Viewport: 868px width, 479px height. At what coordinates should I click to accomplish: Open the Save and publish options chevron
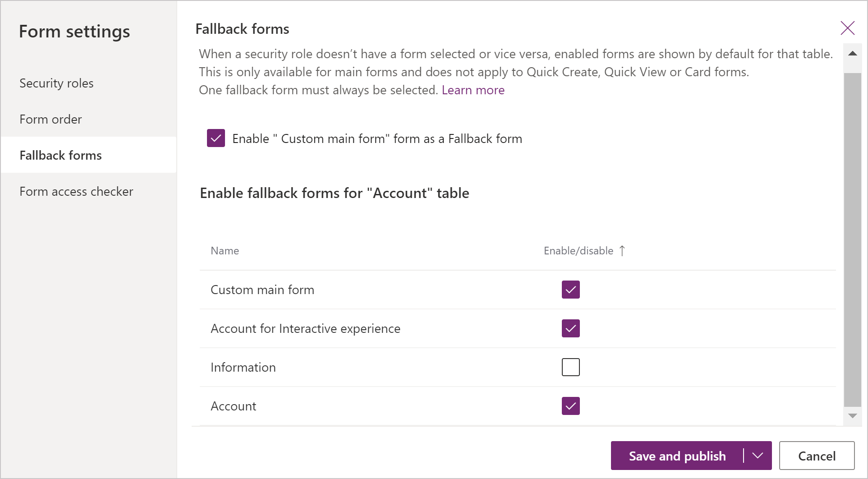[757, 456]
